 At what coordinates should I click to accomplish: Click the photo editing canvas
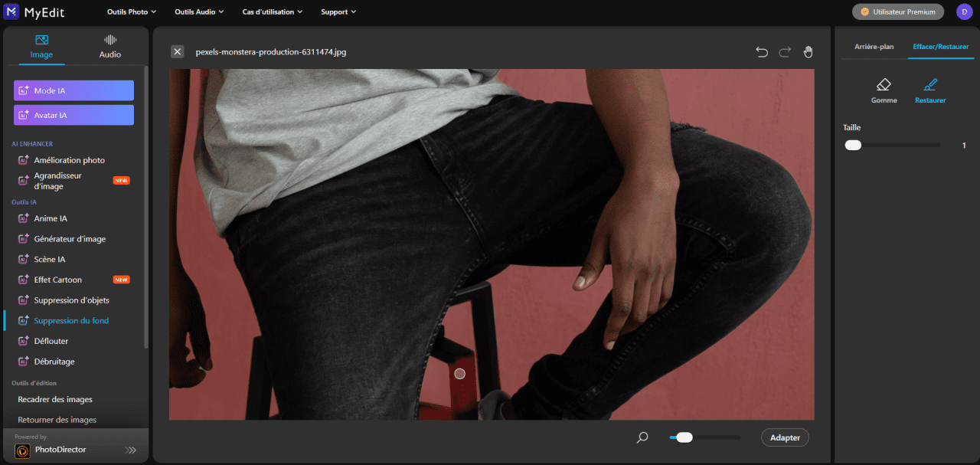coord(492,244)
